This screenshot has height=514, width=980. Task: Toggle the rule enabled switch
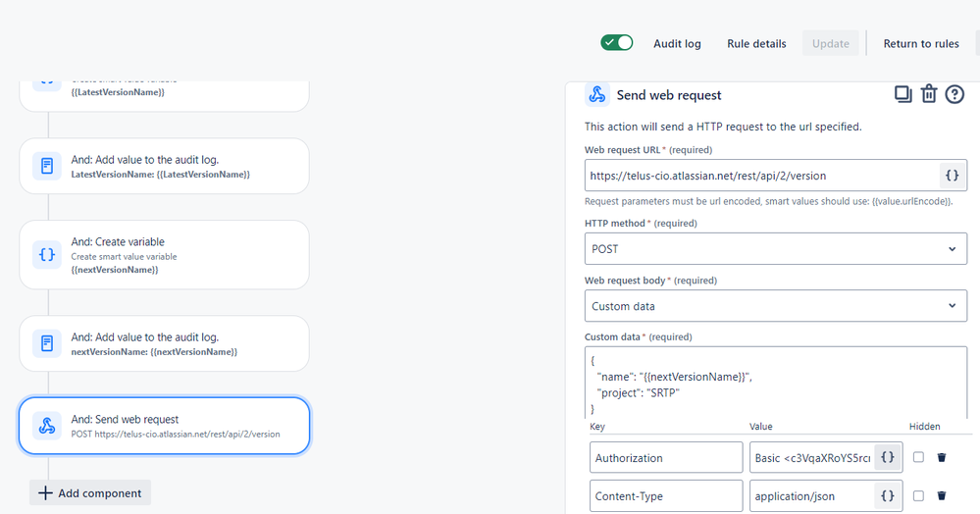[x=616, y=43]
